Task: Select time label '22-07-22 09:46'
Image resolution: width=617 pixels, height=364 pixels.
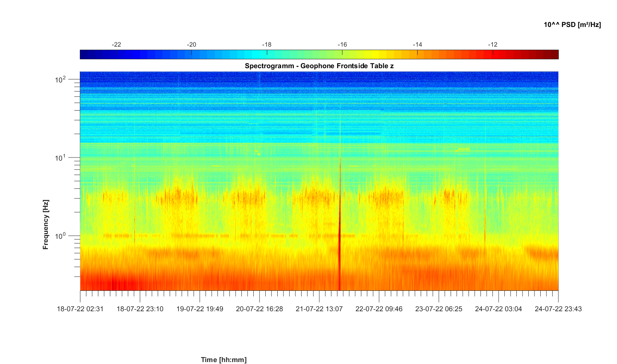Action: (379, 309)
